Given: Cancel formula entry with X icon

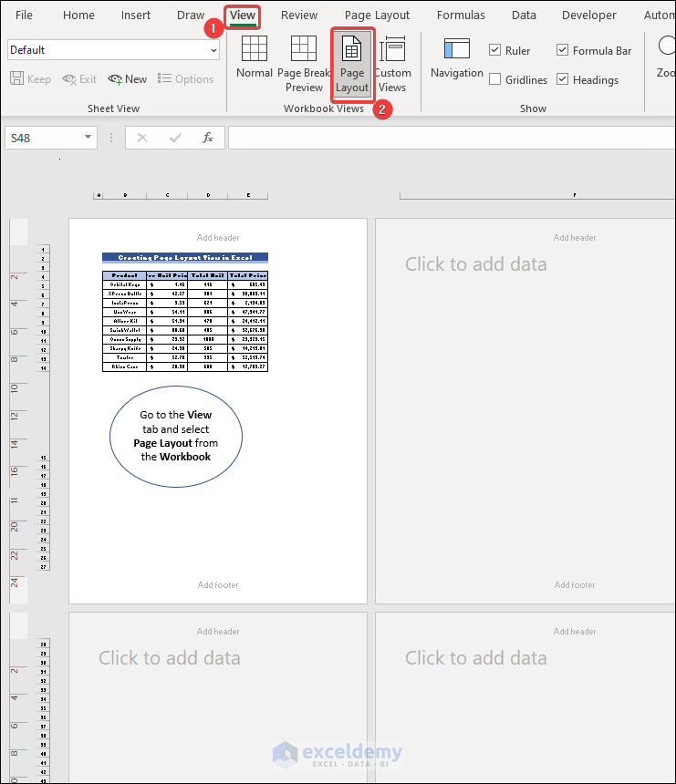Looking at the screenshot, I should click(142, 138).
